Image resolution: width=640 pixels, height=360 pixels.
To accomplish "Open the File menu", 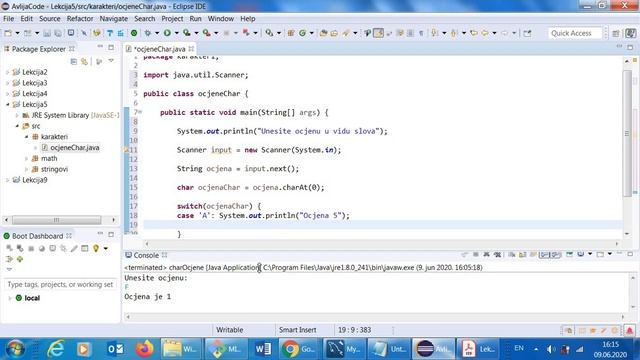I will click(x=9, y=19).
